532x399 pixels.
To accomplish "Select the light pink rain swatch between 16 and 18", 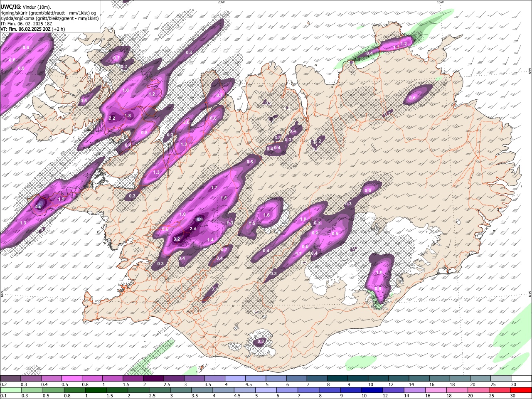I will (436, 390).
